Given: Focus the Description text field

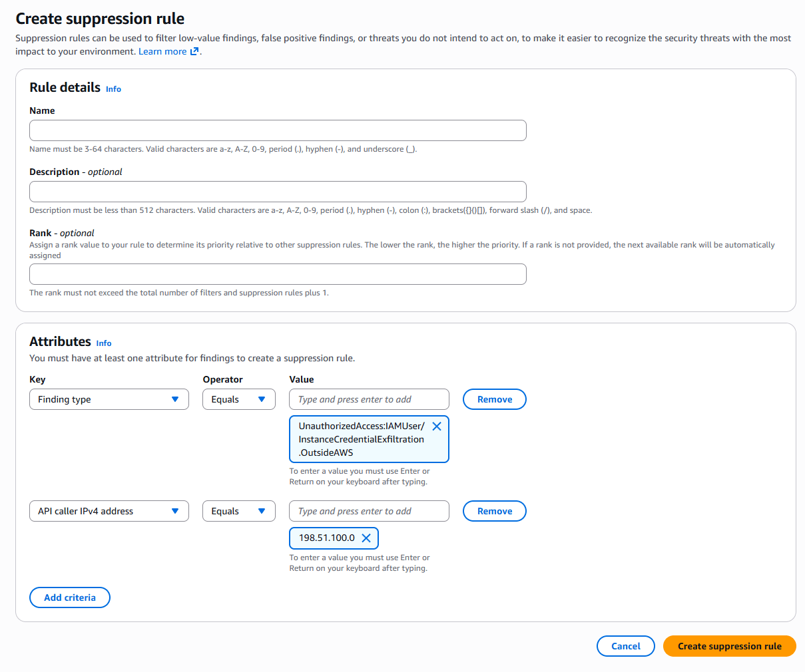Looking at the screenshot, I should (278, 192).
